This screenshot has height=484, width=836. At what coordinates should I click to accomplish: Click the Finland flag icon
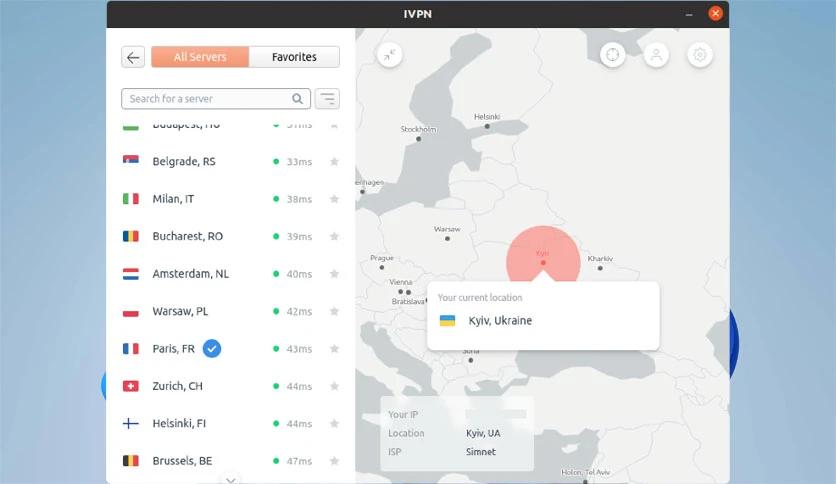[x=131, y=423]
